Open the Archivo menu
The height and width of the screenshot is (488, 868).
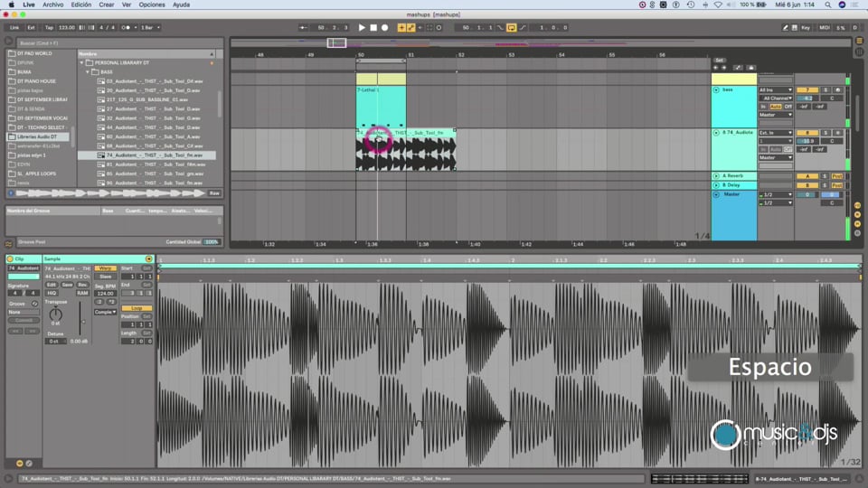[x=53, y=5]
